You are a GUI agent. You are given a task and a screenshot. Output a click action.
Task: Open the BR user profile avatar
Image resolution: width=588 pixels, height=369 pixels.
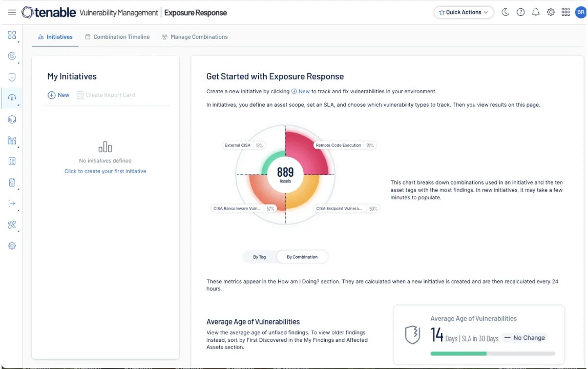(x=580, y=12)
